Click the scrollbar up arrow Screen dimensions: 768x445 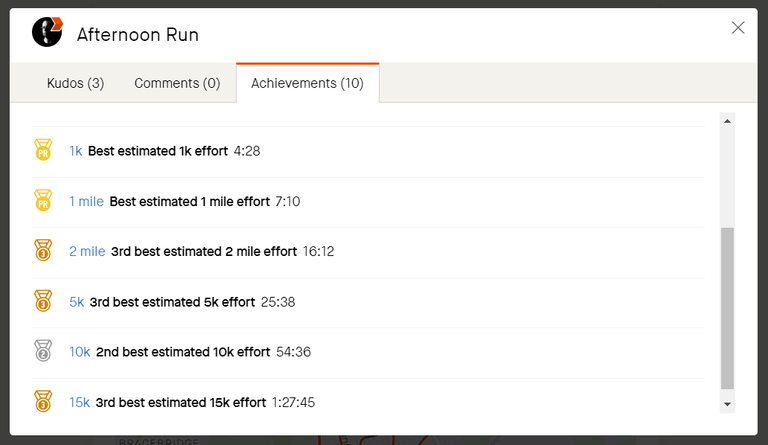click(727, 121)
